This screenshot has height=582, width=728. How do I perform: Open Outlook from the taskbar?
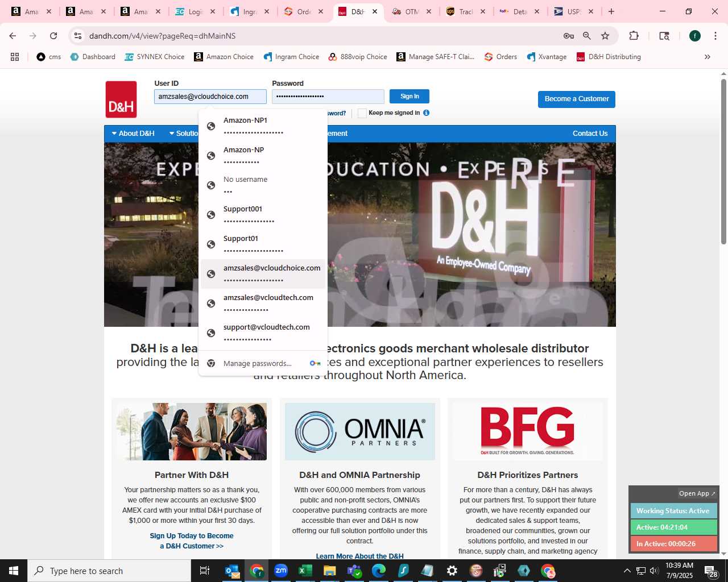tap(232, 571)
